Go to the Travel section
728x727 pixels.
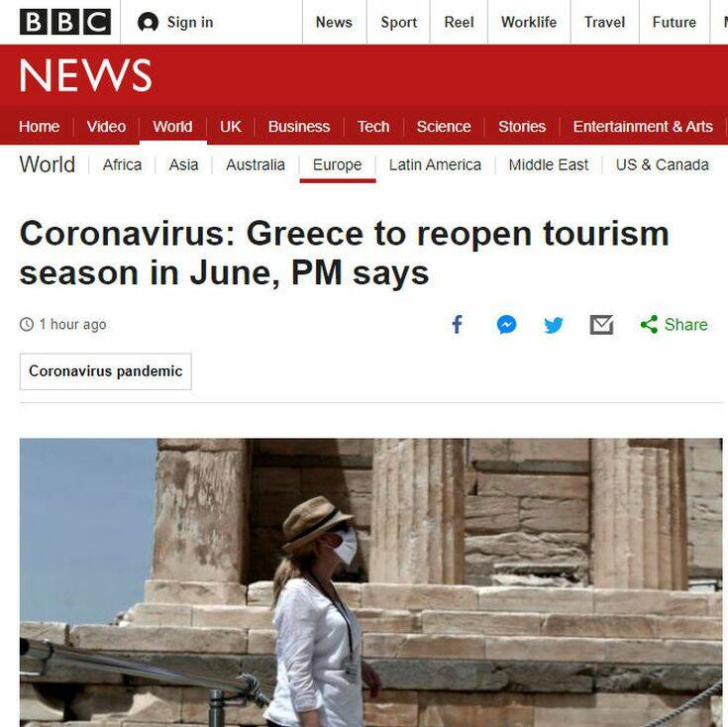604,22
